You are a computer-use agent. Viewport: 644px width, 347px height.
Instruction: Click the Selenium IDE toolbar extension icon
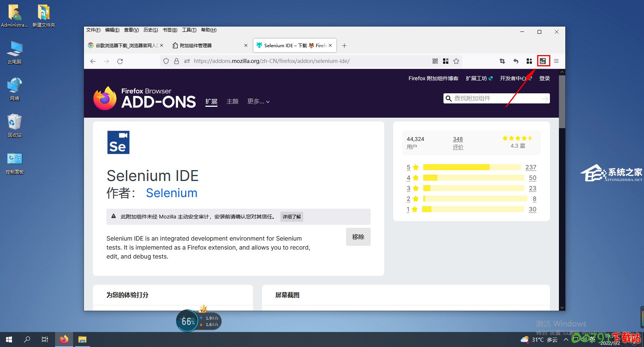[x=543, y=61]
